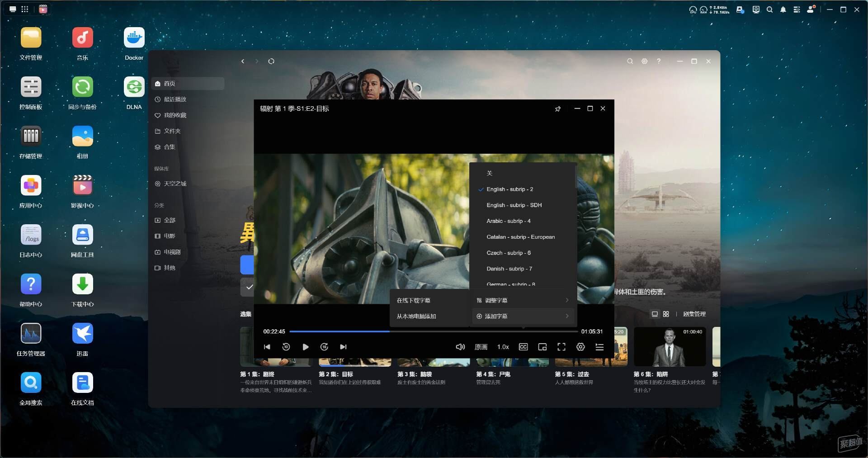Resume video playback
Screen dimensions: 868x458
(x=305, y=347)
